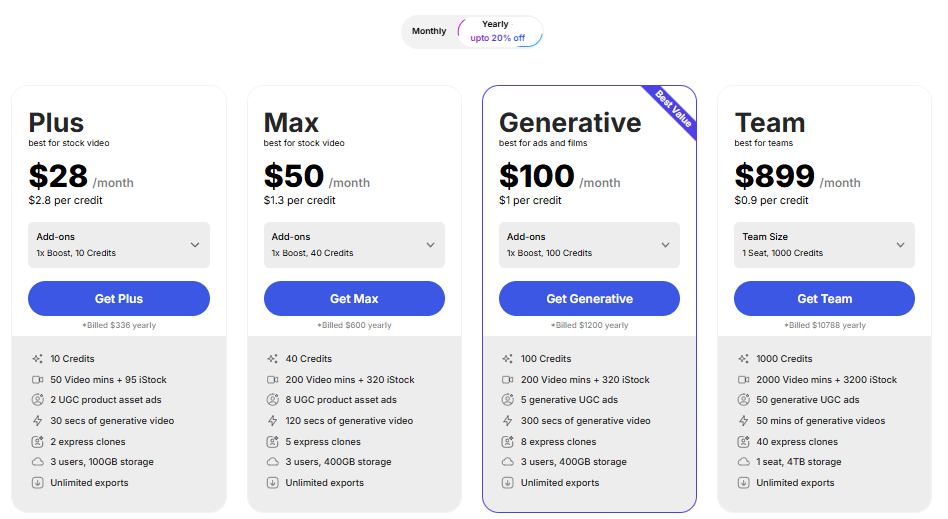Switch billing to Monthly

tap(429, 31)
